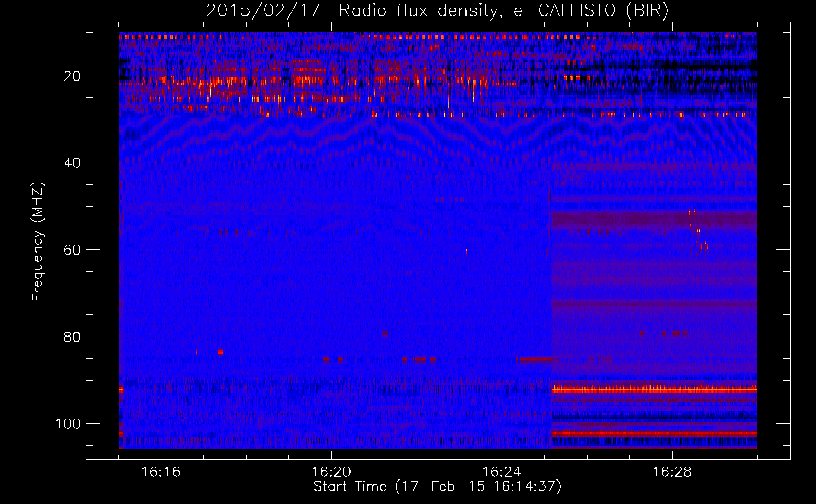Click the 40 frequency tick label
Viewport: 816px width, 504px height.
[x=72, y=163]
